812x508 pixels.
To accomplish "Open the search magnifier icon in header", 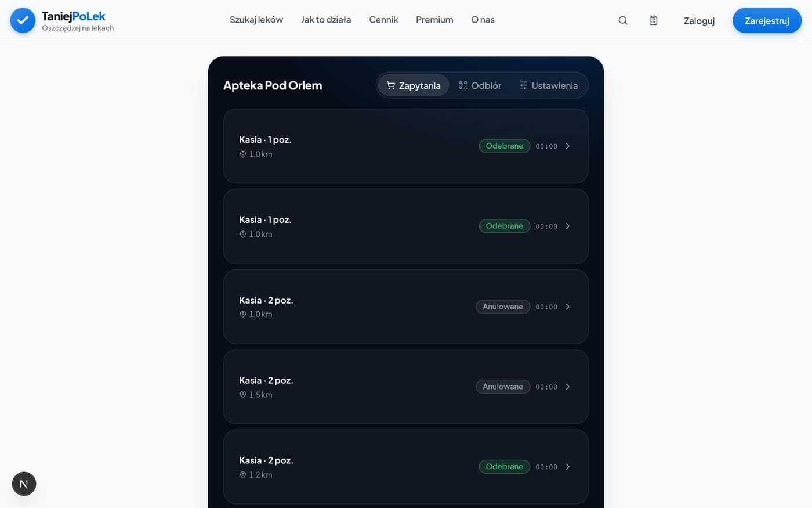I will [x=623, y=20].
